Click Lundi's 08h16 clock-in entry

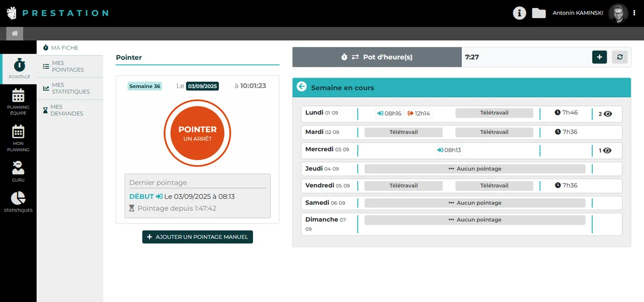pyautogui.click(x=389, y=113)
